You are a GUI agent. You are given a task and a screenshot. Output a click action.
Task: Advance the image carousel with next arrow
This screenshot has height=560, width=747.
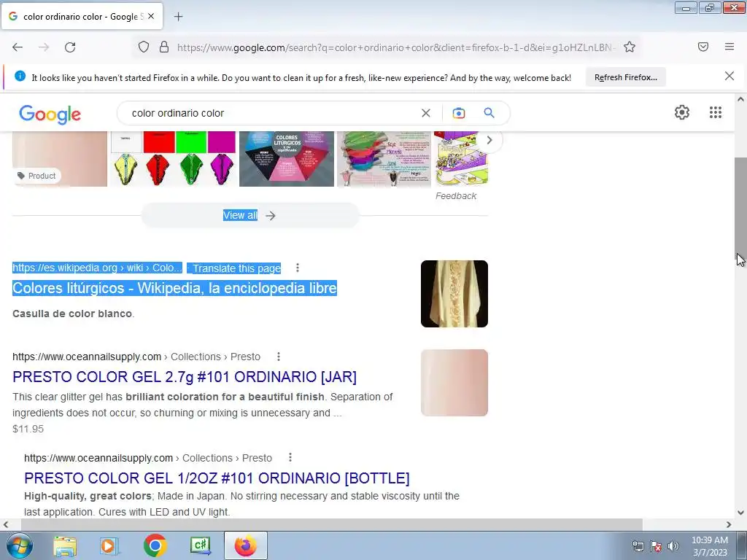[x=489, y=140]
